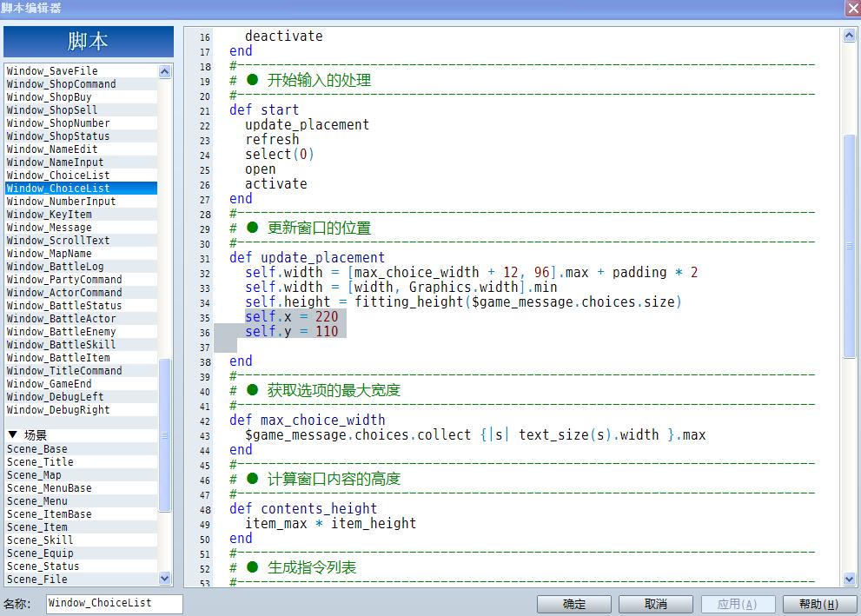Click the 名称 script name field

114,603
